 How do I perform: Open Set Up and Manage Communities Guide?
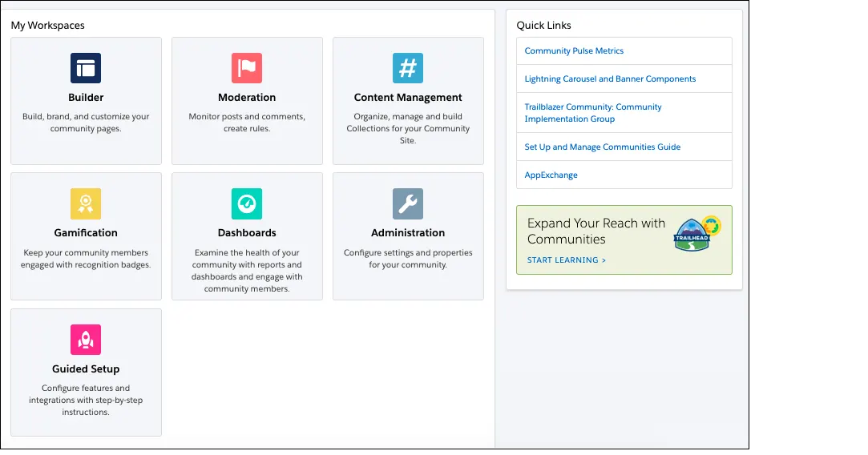tap(602, 147)
